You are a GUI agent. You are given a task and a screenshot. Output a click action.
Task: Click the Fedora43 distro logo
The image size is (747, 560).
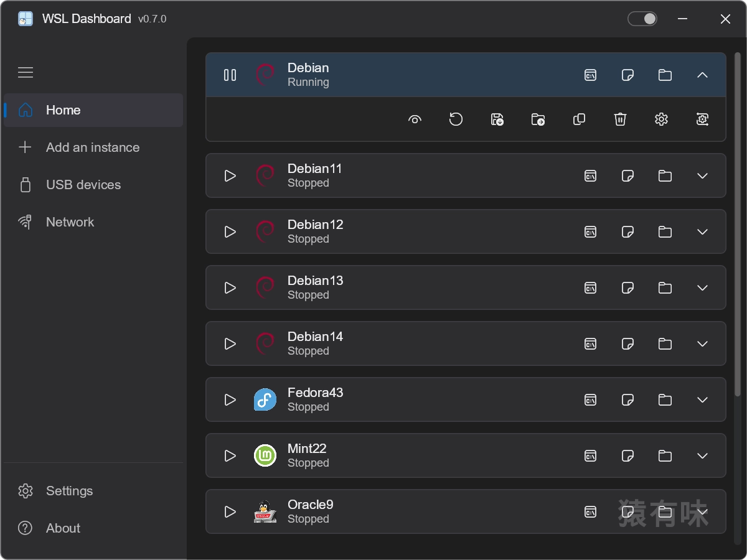(x=265, y=399)
